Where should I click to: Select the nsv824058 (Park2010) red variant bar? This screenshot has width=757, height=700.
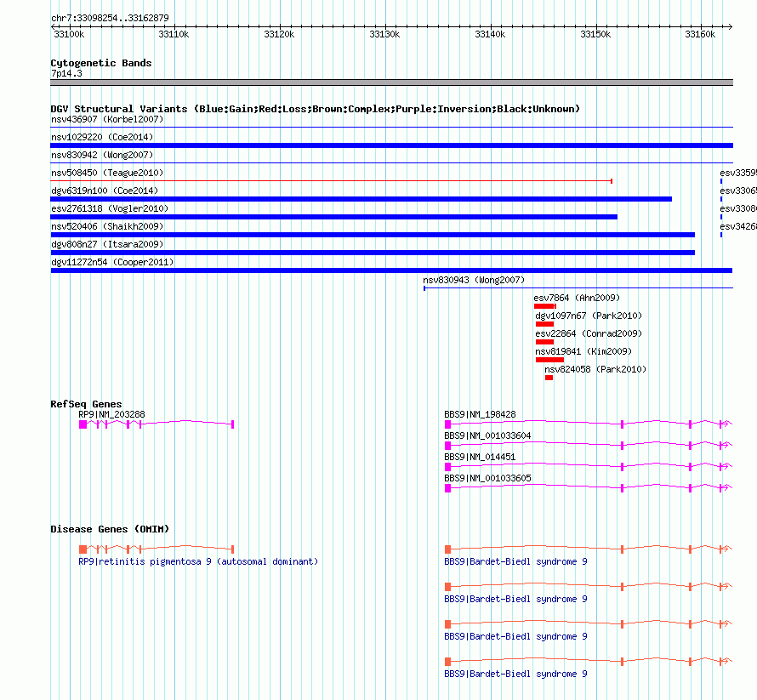549,378
